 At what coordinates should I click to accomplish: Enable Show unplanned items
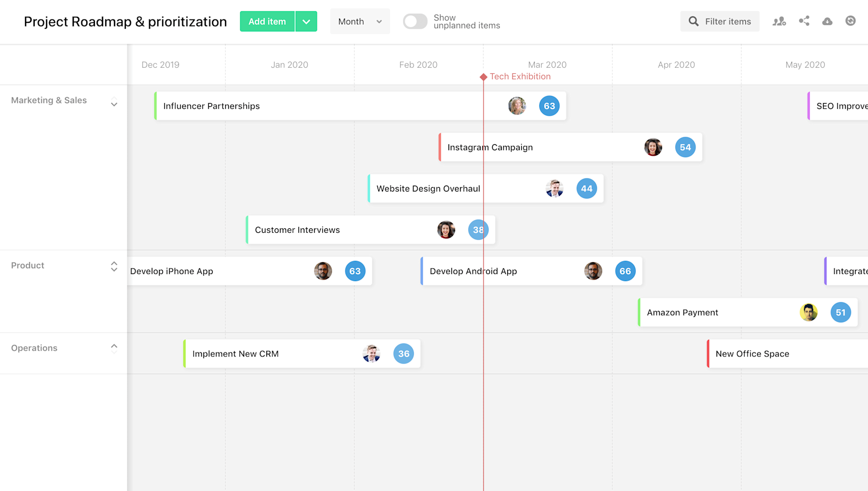tap(415, 21)
